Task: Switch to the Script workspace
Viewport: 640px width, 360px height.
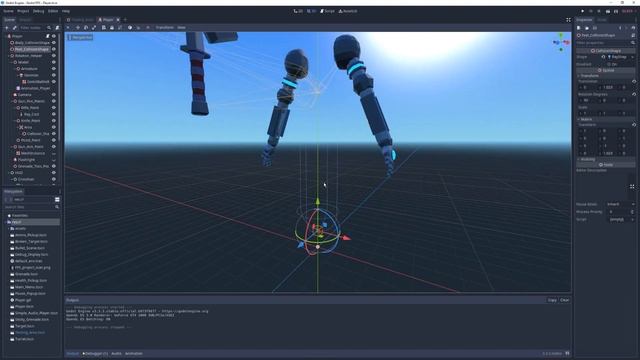Action: (x=327, y=11)
